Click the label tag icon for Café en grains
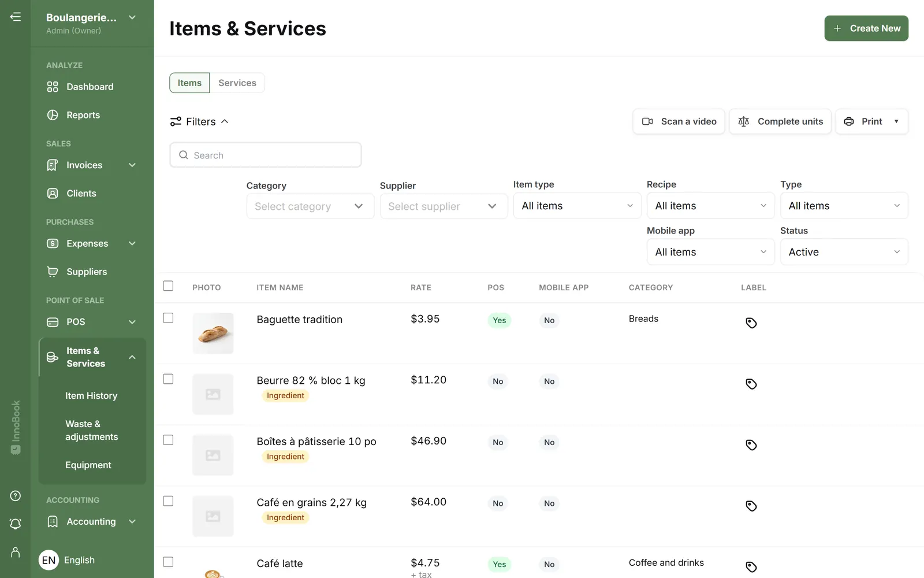 click(751, 506)
